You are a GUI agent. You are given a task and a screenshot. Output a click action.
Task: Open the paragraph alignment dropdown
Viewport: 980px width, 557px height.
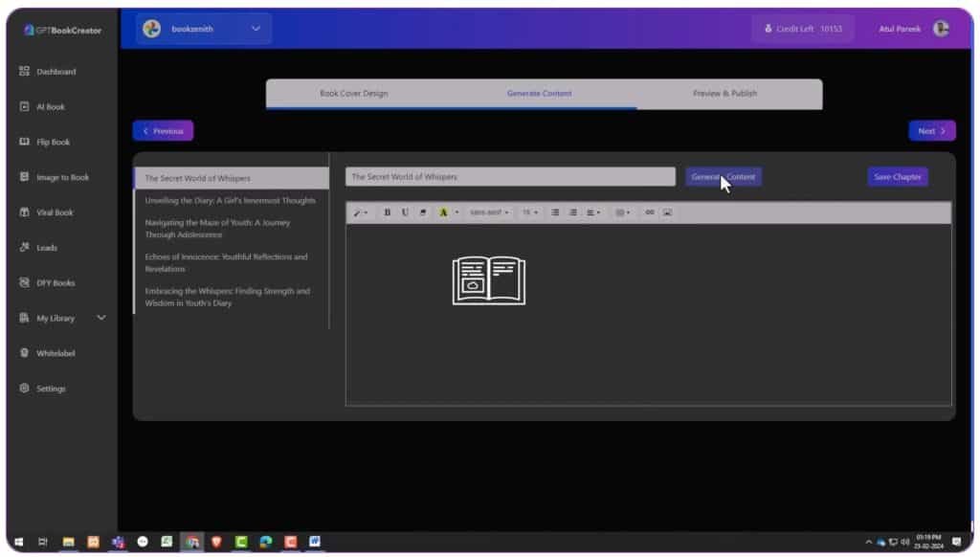592,212
